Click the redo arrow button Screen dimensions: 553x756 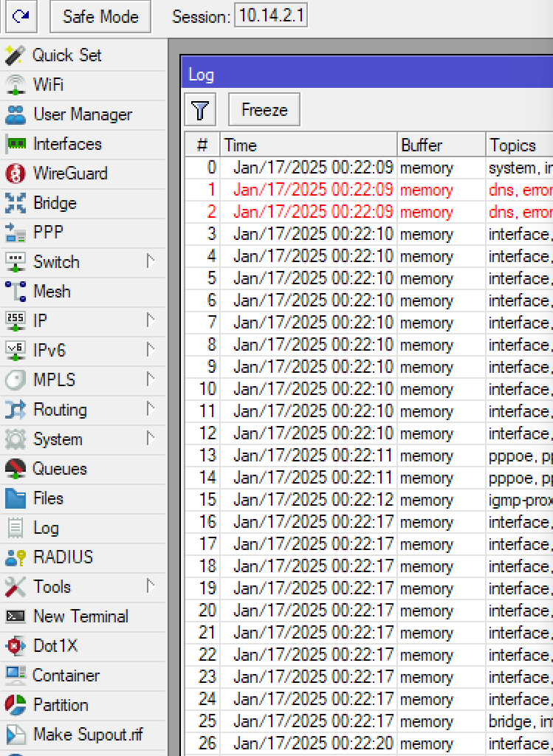point(21,17)
